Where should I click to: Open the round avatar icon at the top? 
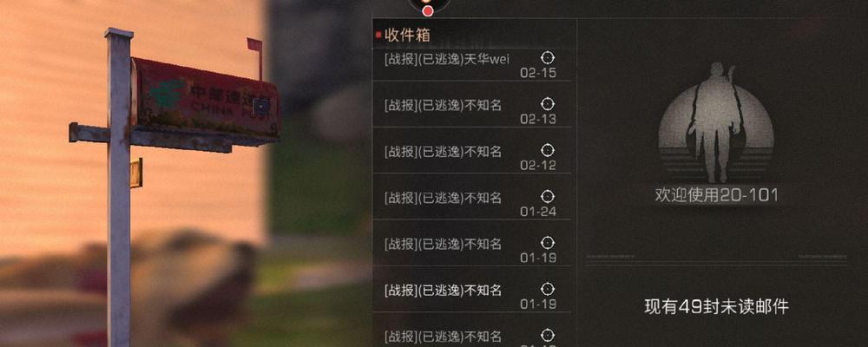coord(429,4)
